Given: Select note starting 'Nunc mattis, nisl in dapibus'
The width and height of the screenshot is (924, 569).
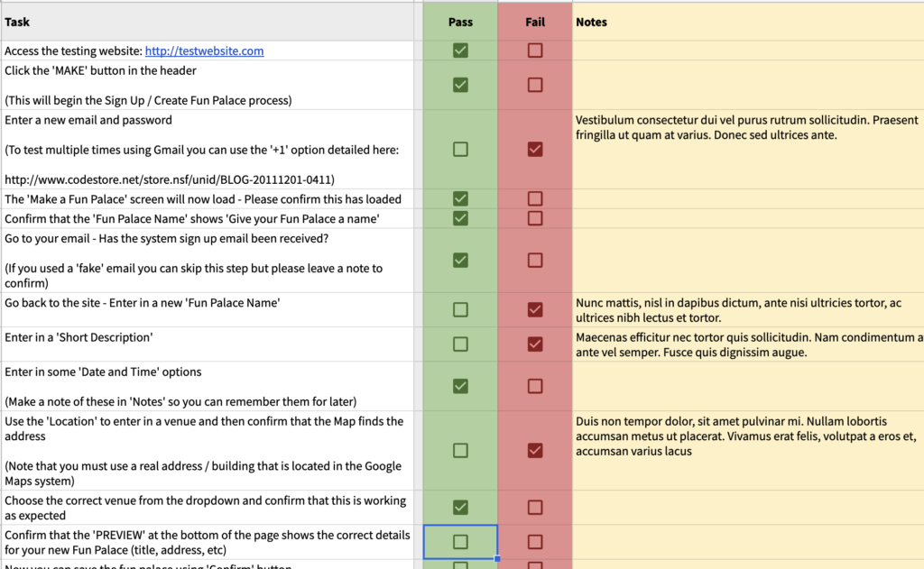Looking at the screenshot, I should pos(748,310).
